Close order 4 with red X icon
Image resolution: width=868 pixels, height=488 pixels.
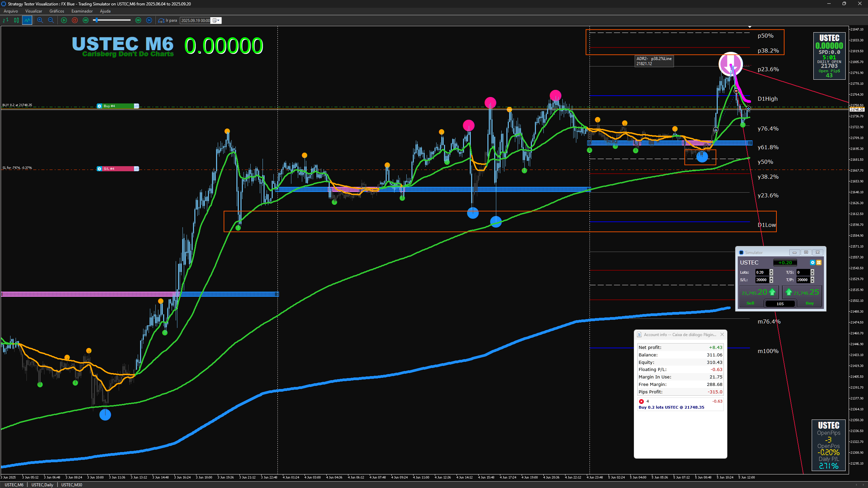(641, 401)
